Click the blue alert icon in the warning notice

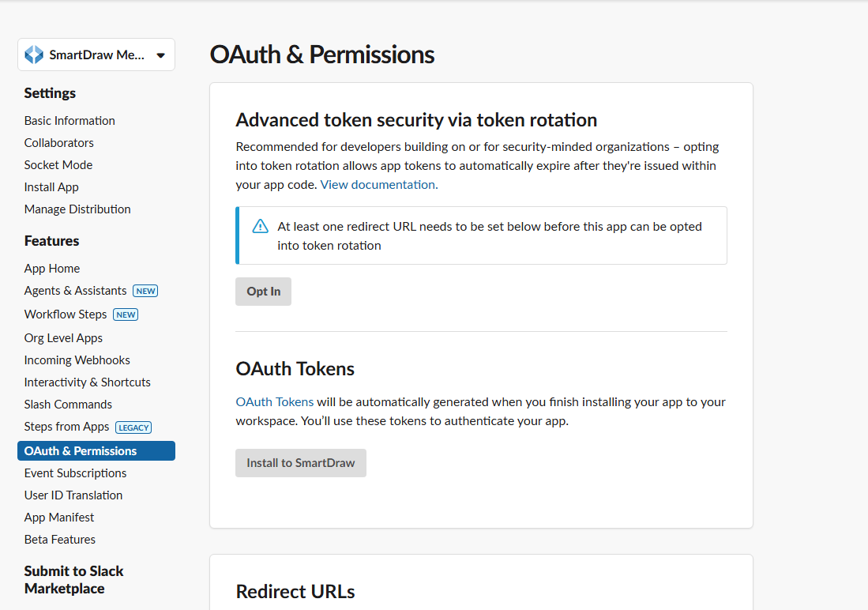click(260, 225)
